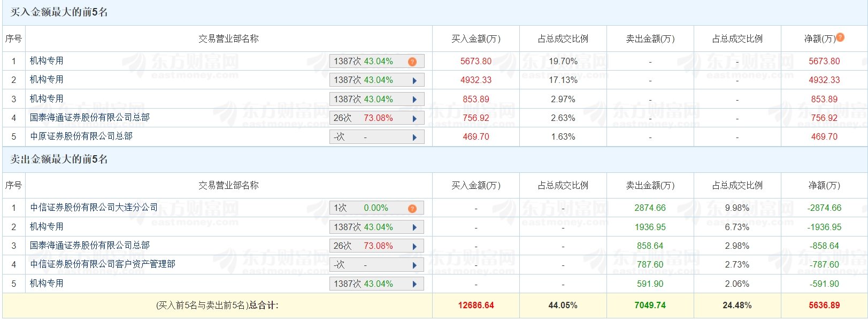The height and width of the screenshot is (320, 868).
Task: Expand arrow for 机构专用 row buying 4932.33
Action: point(414,80)
